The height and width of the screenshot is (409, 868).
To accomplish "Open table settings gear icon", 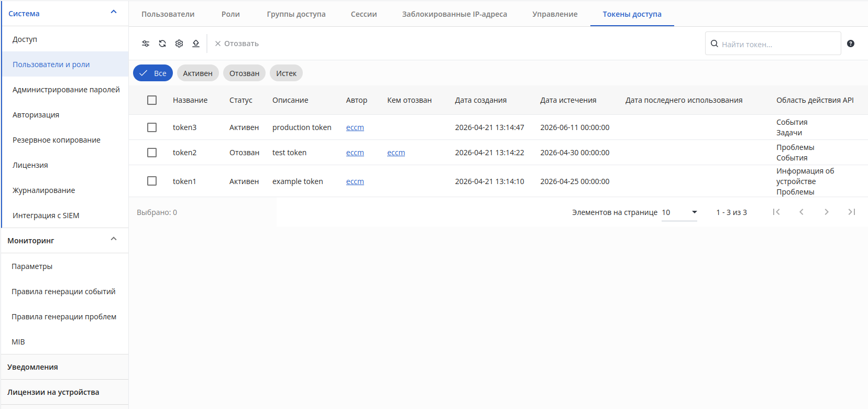I will click(179, 44).
